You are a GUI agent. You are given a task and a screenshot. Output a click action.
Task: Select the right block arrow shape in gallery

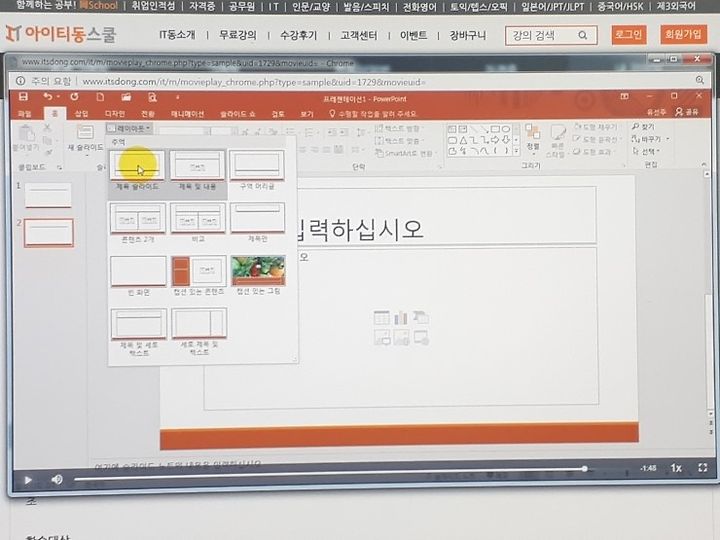495,140
